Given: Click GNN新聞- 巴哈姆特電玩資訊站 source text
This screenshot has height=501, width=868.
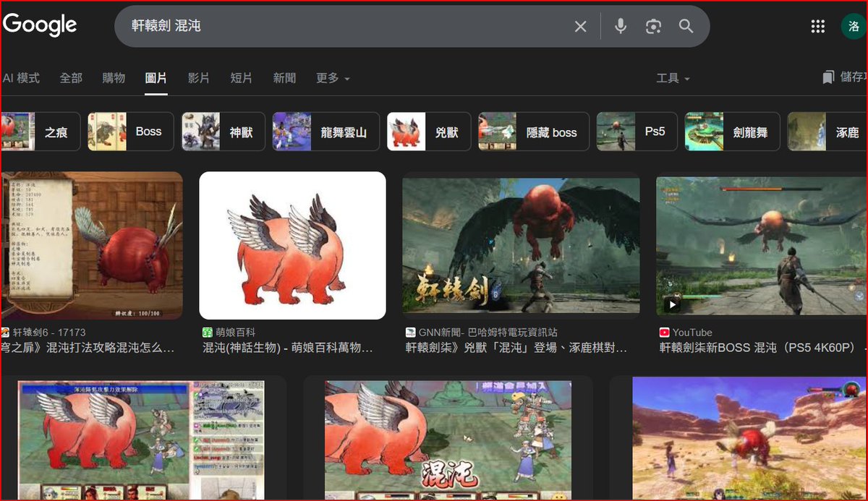Looking at the screenshot, I should point(488,333).
